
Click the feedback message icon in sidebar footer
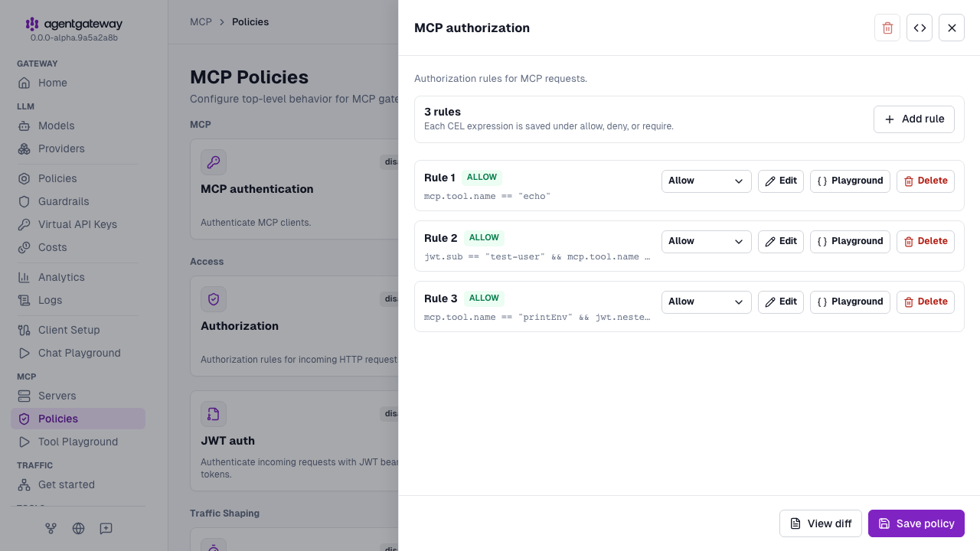106,528
